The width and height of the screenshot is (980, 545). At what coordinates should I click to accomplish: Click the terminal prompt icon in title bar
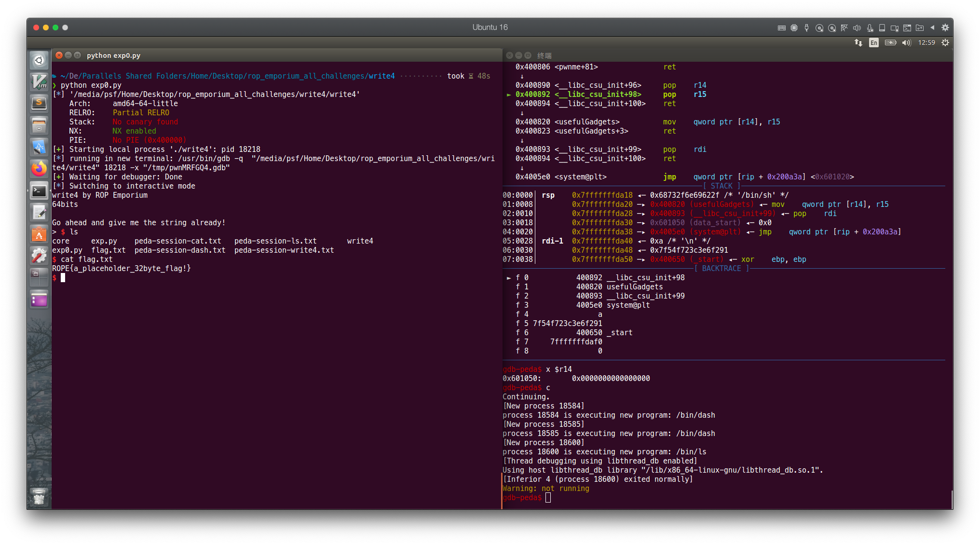907,27
